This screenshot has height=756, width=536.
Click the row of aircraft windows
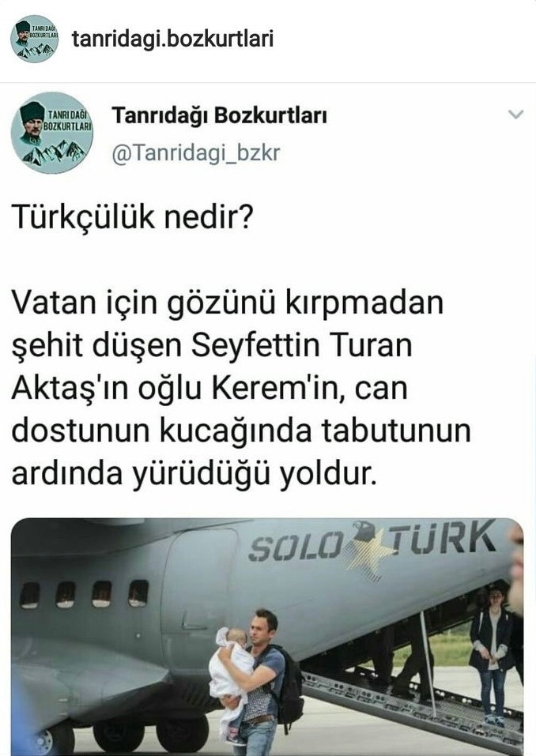(84, 594)
